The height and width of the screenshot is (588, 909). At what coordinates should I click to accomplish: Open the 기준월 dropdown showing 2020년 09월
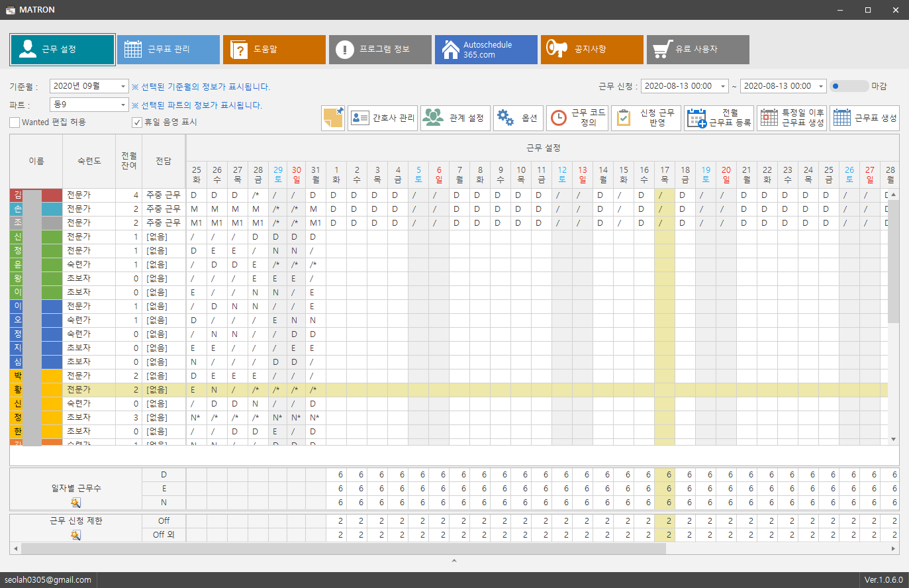pyautogui.click(x=89, y=86)
